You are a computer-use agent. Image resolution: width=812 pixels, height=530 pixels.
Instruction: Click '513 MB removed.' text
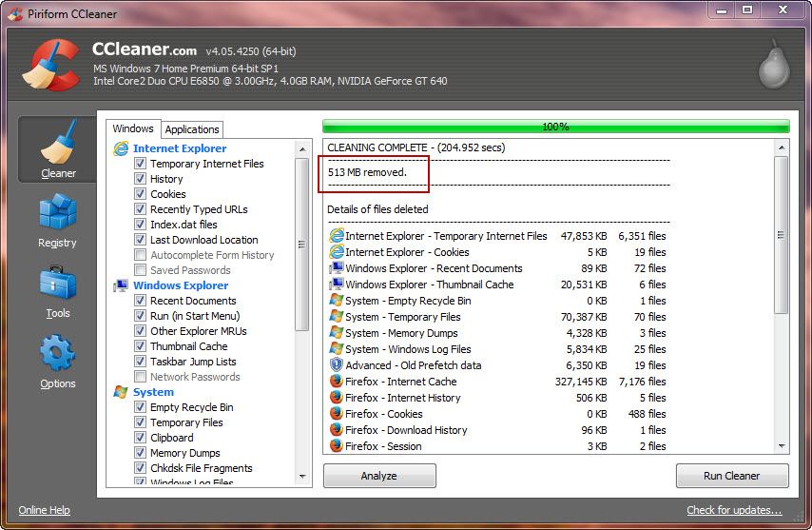click(367, 172)
